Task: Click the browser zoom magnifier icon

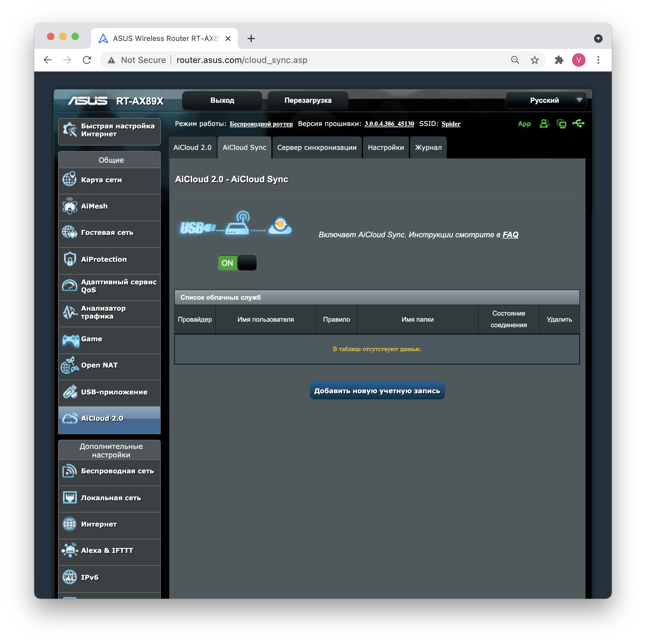Action: point(515,60)
